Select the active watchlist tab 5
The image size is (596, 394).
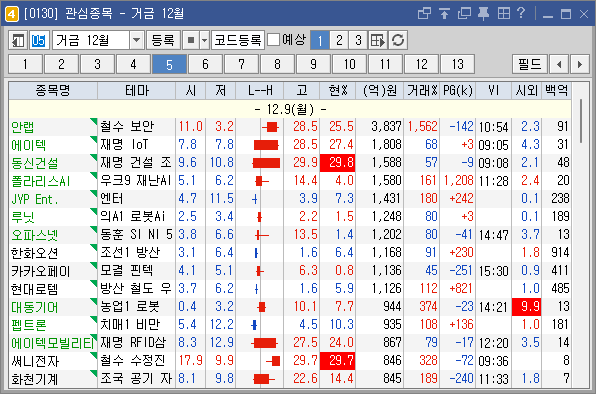[x=169, y=64]
